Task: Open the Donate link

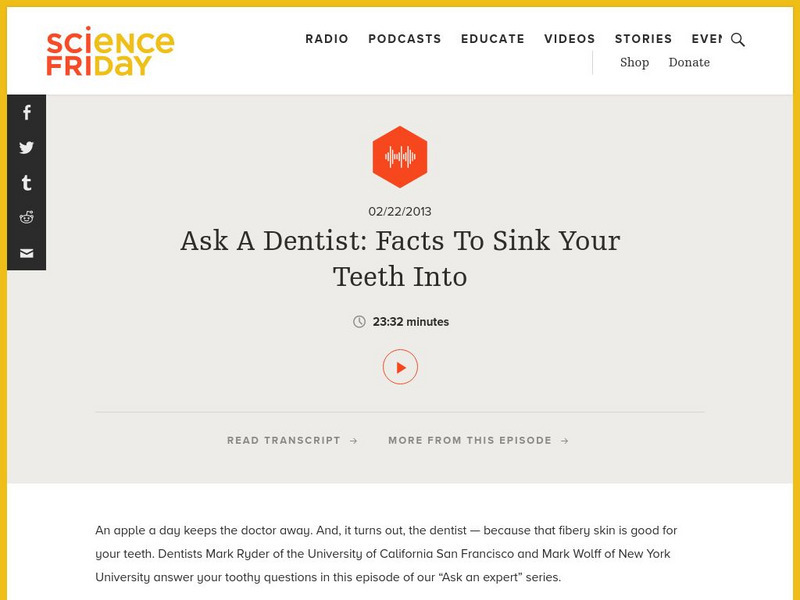Action: [x=688, y=62]
